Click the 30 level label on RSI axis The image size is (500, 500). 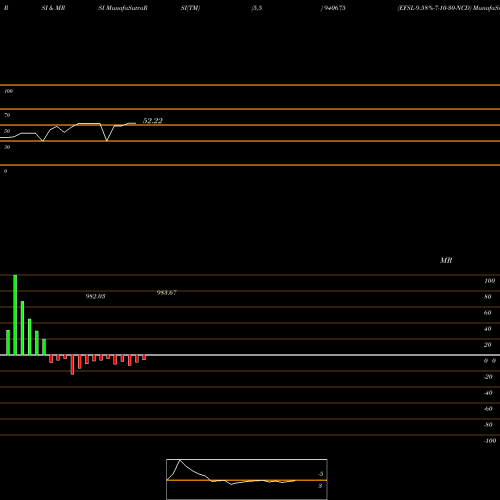click(7, 147)
